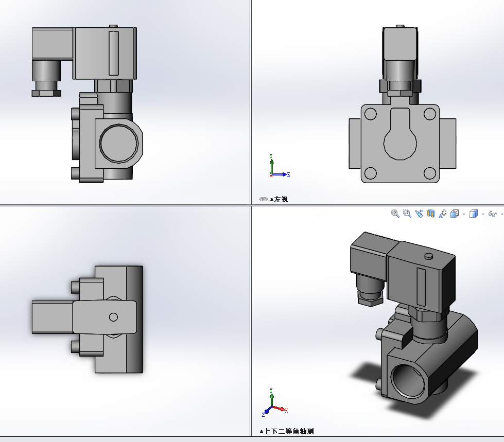Screen dimensions: 504x442
Task: Click the coordinate triad in the isometric viewport
Action: click(275, 402)
